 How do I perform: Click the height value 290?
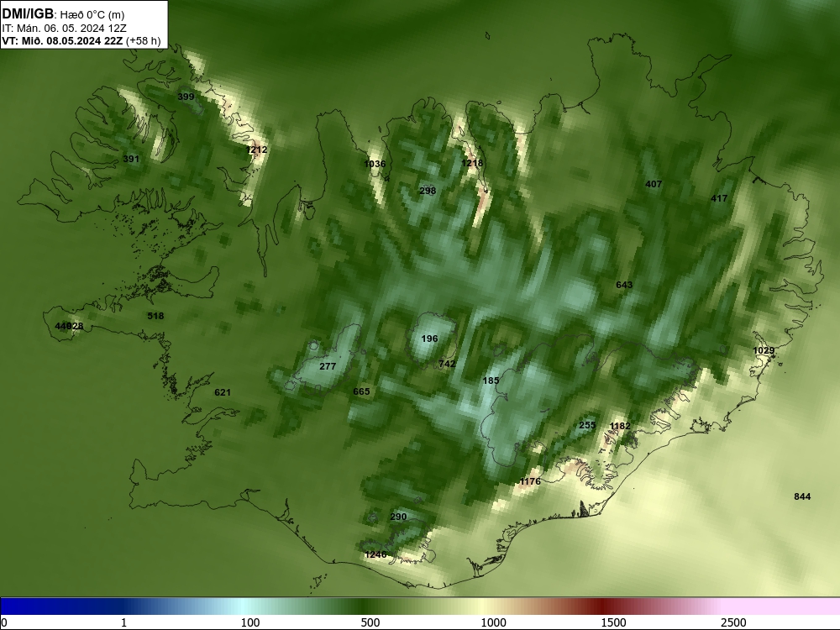coord(398,517)
